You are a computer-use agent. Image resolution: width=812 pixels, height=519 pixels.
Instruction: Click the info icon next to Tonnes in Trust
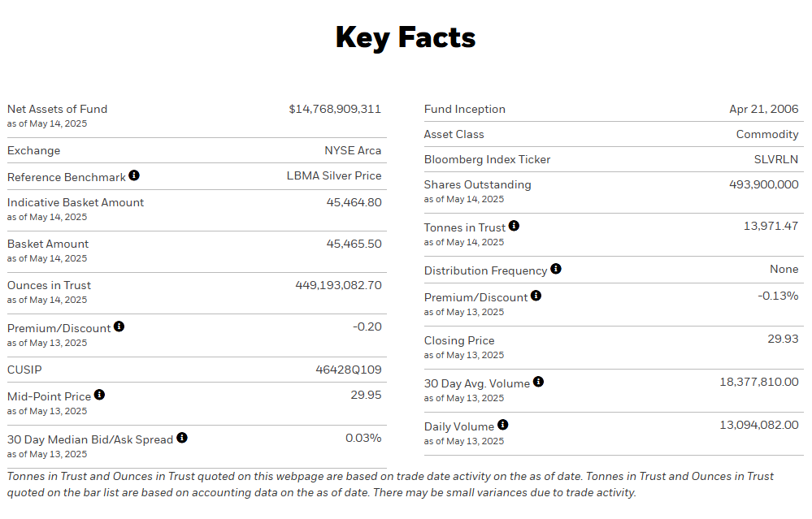point(514,227)
